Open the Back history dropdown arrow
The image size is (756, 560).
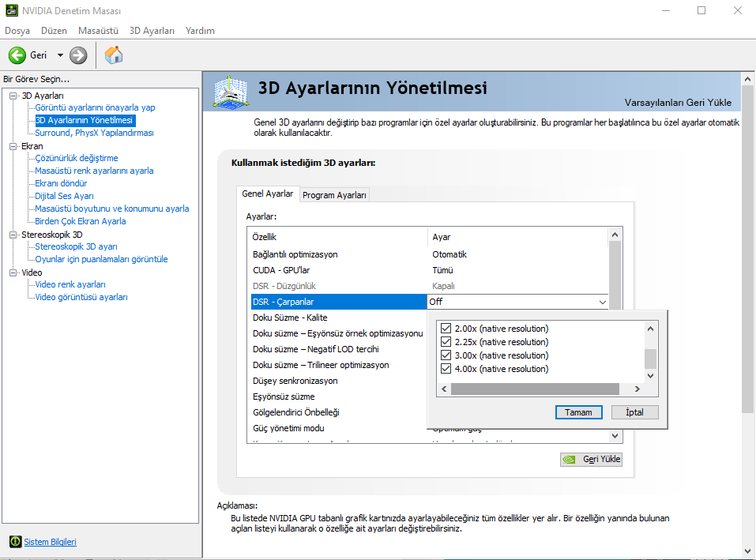click(60, 55)
